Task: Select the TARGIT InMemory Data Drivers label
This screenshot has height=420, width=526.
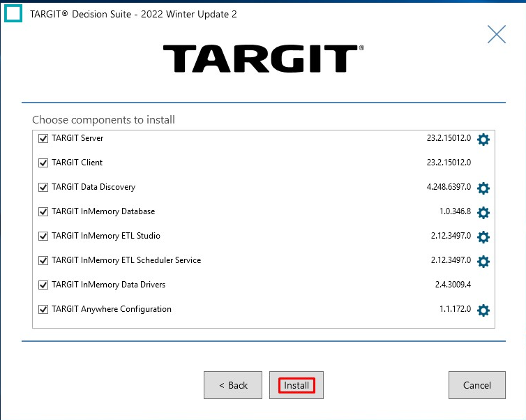Action: pos(109,285)
